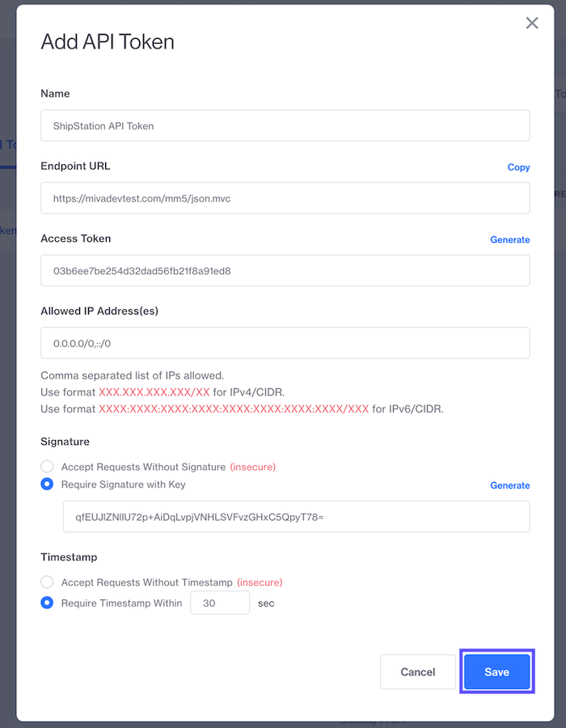Select Accept Requests Without Signature option
The width and height of the screenshot is (566, 728).
click(x=47, y=467)
